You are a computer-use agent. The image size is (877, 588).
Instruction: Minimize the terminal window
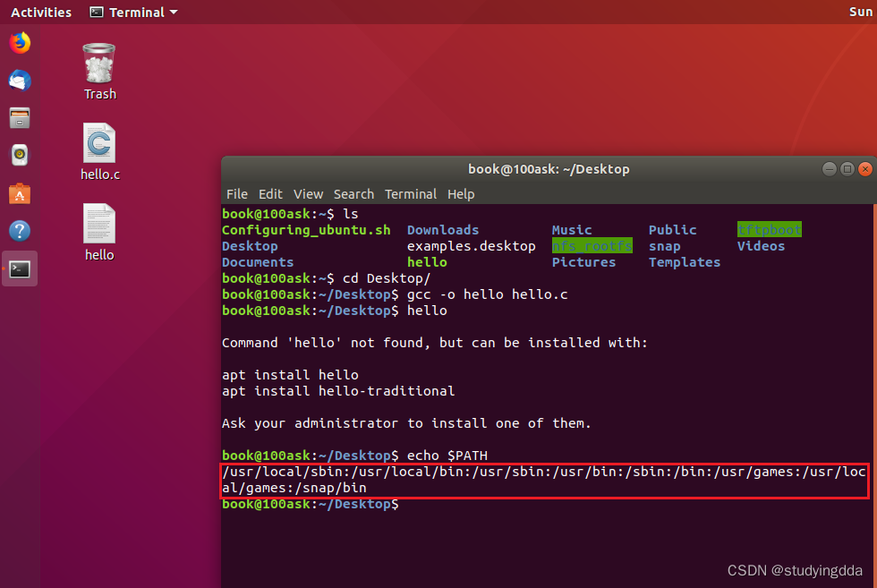830,169
